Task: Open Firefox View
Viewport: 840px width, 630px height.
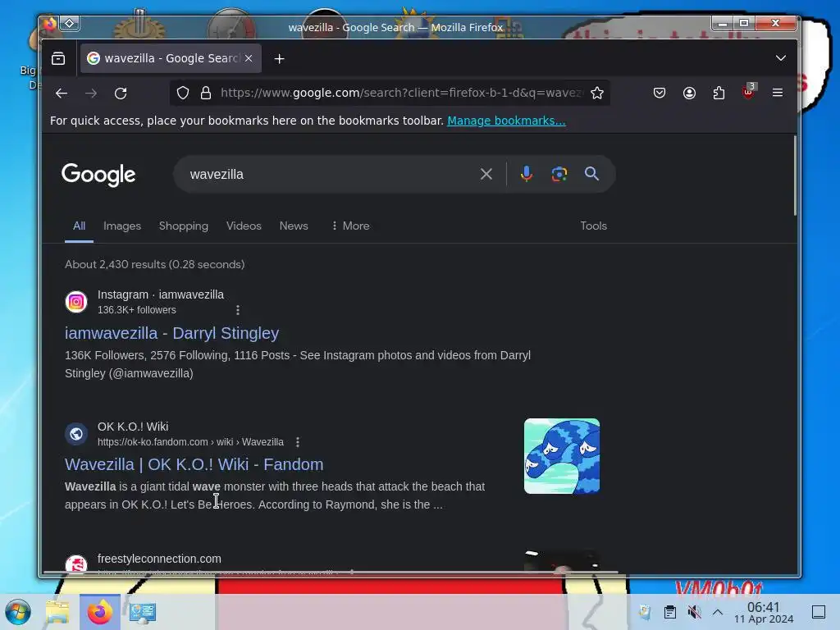Action: click(58, 58)
